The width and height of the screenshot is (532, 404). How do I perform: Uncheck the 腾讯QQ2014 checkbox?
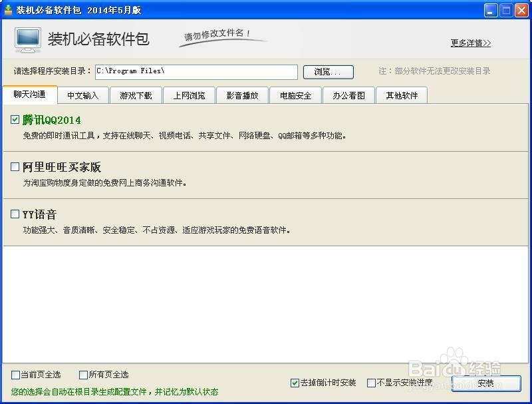pos(15,120)
